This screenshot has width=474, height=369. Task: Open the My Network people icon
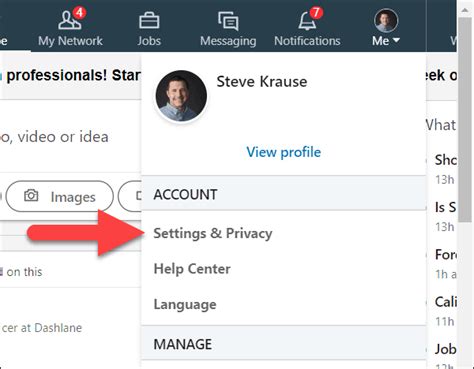coord(69,21)
